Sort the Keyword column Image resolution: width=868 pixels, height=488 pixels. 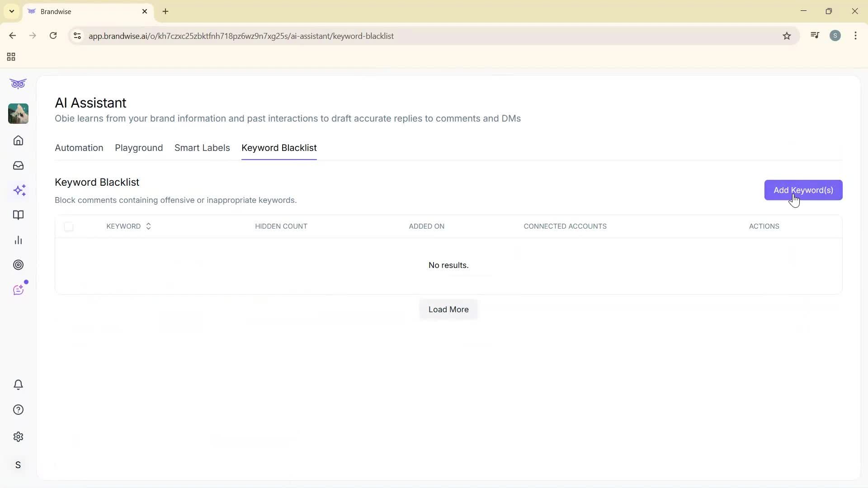pos(148,226)
